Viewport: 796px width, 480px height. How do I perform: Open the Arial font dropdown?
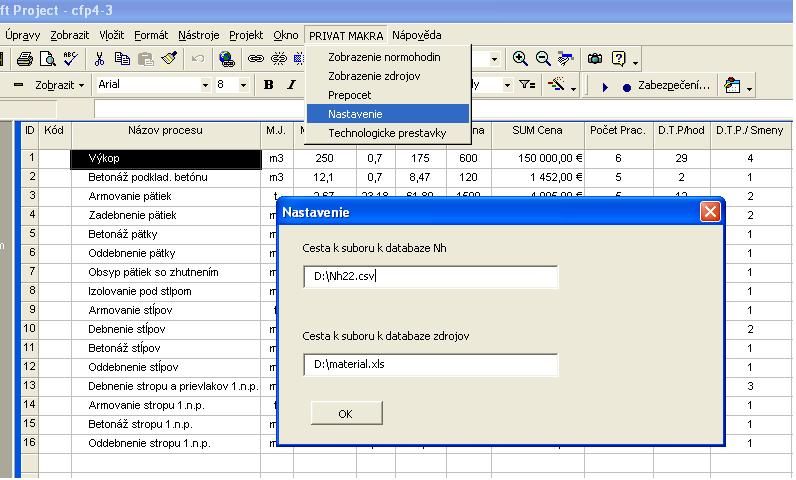152,86
